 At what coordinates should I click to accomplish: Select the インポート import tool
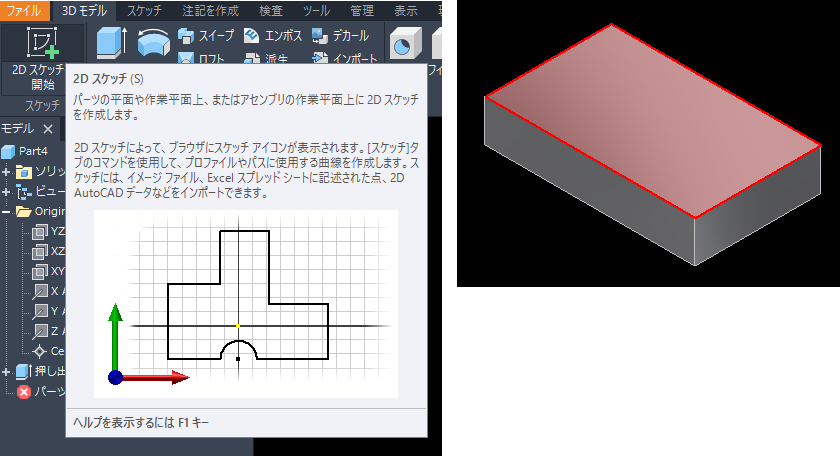(x=344, y=58)
